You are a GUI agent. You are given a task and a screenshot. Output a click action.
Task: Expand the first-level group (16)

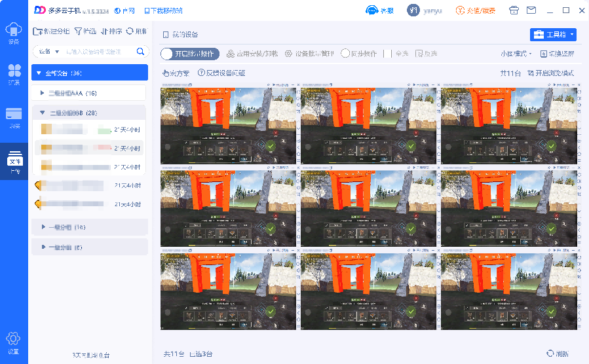point(90,227)
